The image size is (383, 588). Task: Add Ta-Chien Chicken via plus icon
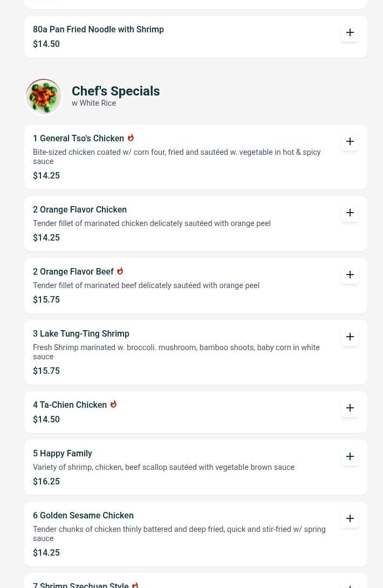tap(350, 408)
